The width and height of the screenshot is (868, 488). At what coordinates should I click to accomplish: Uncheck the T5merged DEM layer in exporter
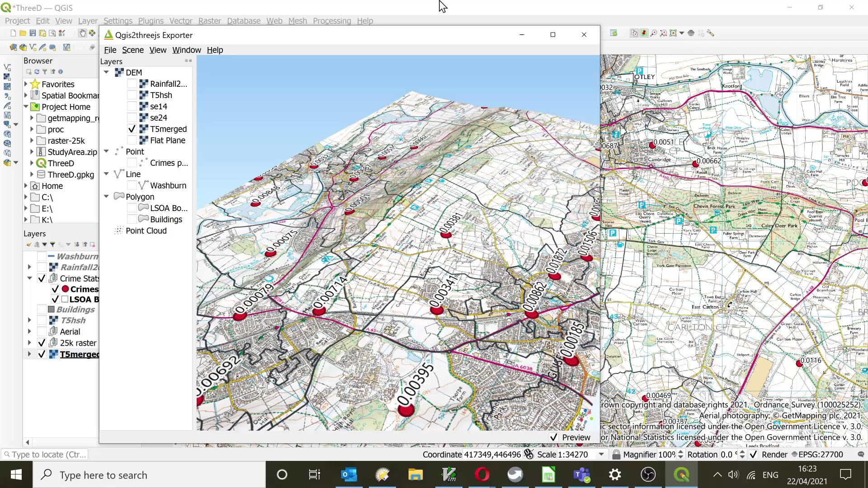click(132, 129)
